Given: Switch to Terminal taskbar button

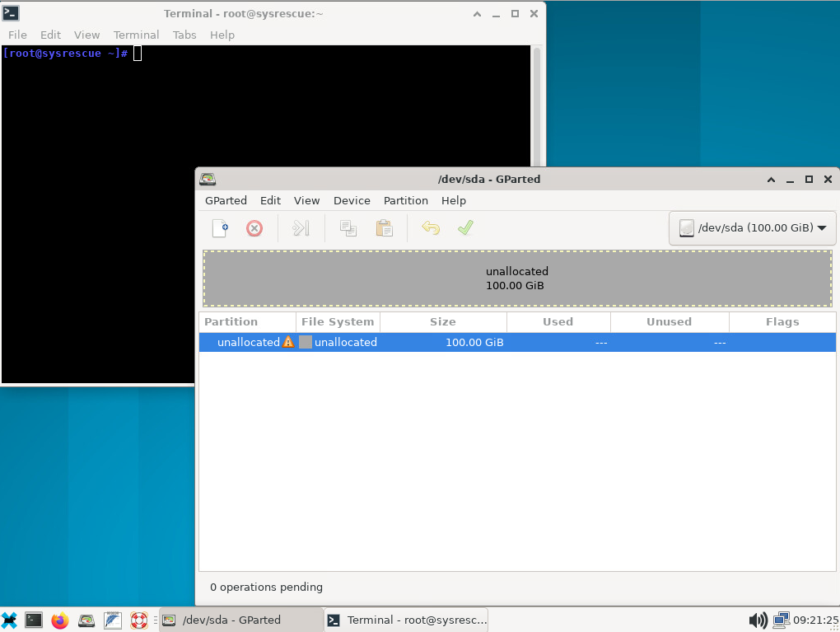Looking at the screenshot, I should pyautogui.click(x=406, y=620).
